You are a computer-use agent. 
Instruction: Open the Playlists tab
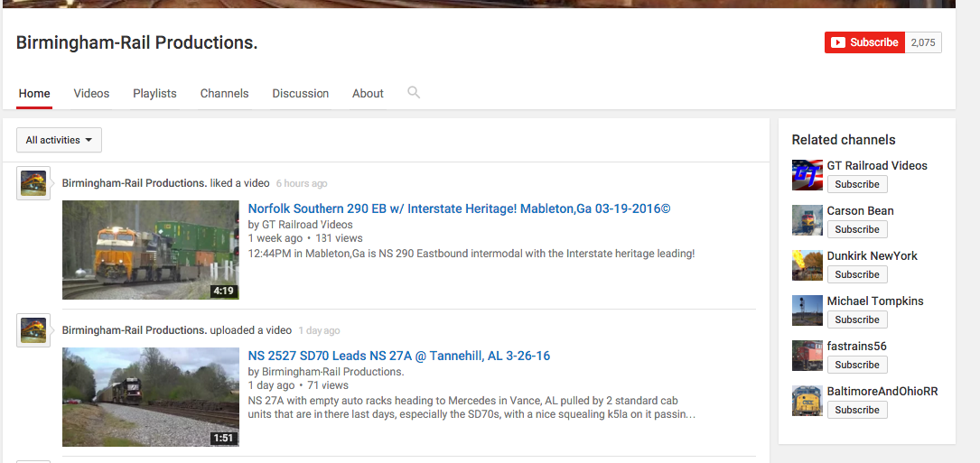[155, 94]
